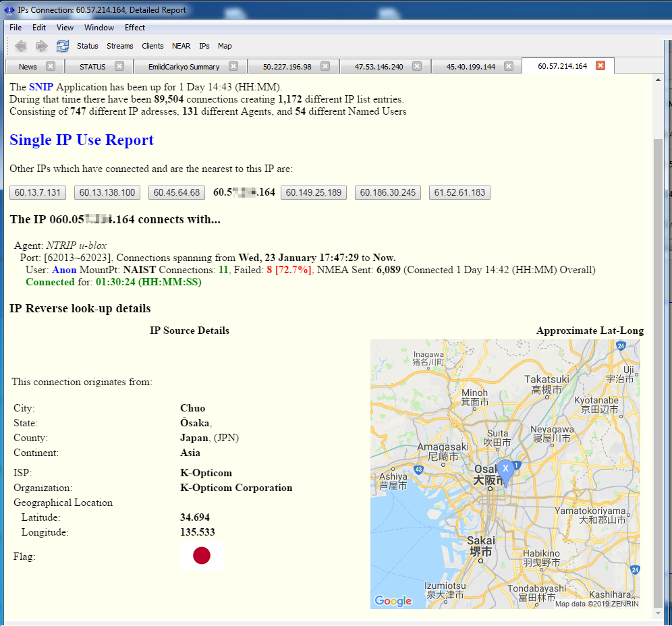The width and height of the screenshot is (672, 626).
Task: Open the Effect menu
Action: coord(135,28)
